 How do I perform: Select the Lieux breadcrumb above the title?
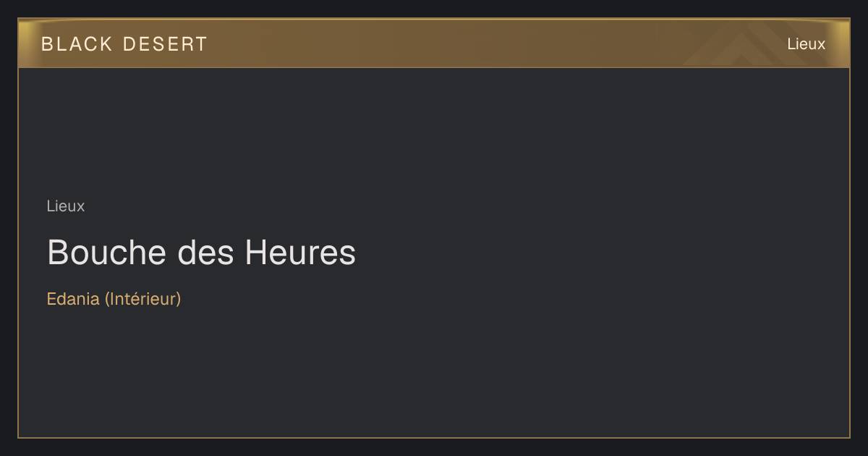(66, 206)
